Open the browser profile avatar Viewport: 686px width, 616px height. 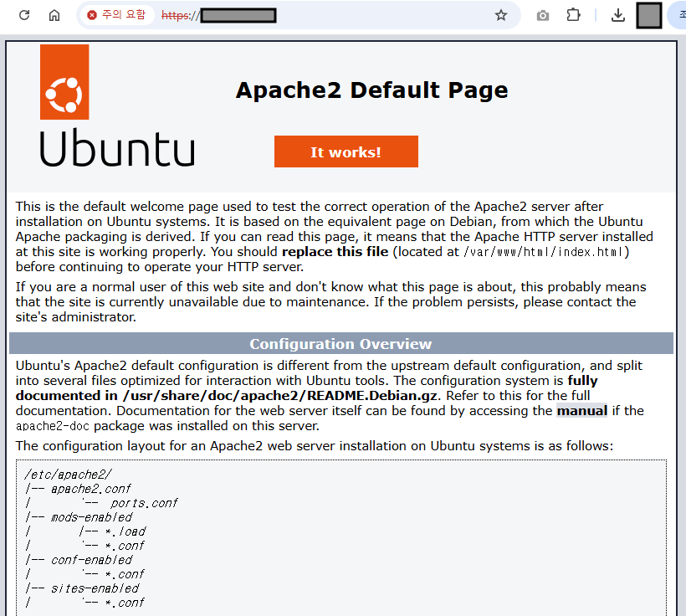click(649, 15)
